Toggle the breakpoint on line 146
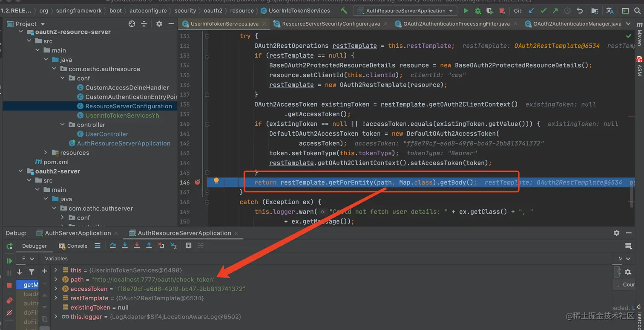This screenshot has height=330, width=644. (x=197, y=182)
